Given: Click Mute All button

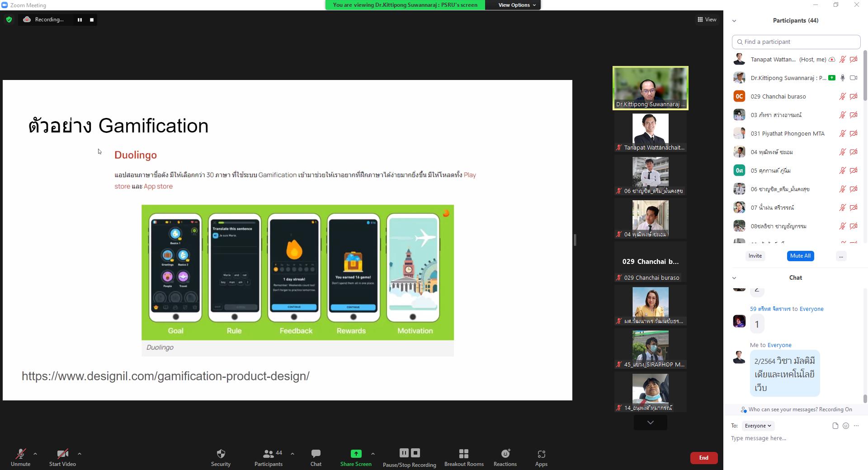Looking at the screenshot, I should pos(800,256).
